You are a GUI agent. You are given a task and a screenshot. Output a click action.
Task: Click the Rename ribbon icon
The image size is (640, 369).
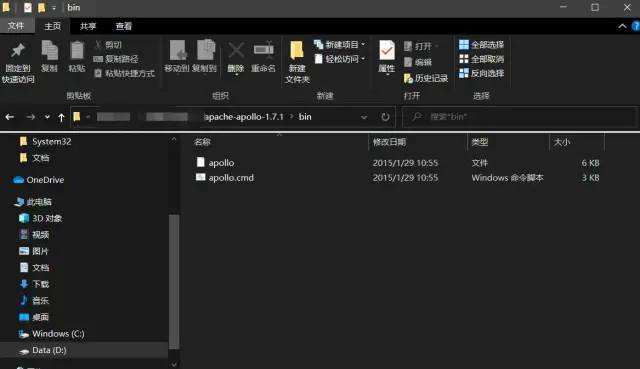[263, 56]
